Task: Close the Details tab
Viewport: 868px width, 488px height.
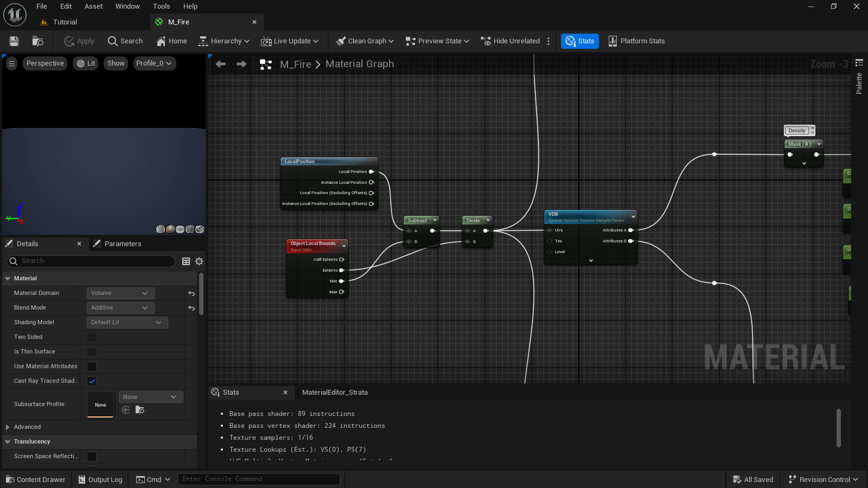Action: tap(79, 244)
